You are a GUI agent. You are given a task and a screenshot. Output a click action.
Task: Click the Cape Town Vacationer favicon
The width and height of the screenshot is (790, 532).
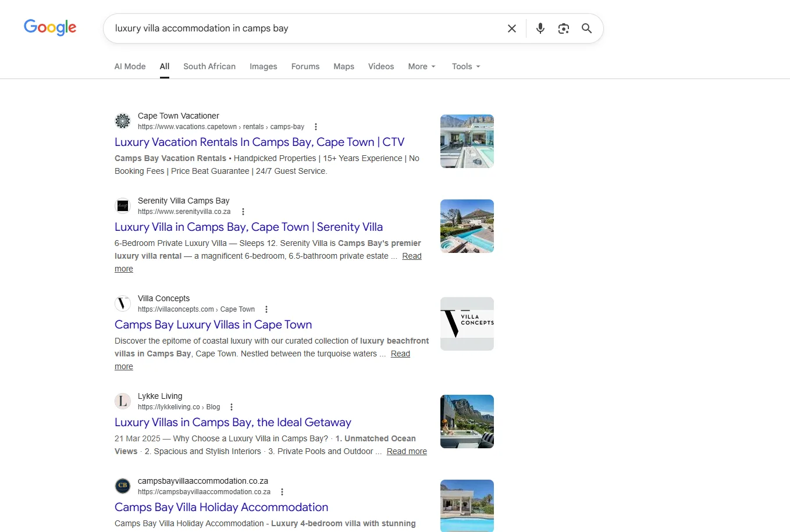pos(123,121)
